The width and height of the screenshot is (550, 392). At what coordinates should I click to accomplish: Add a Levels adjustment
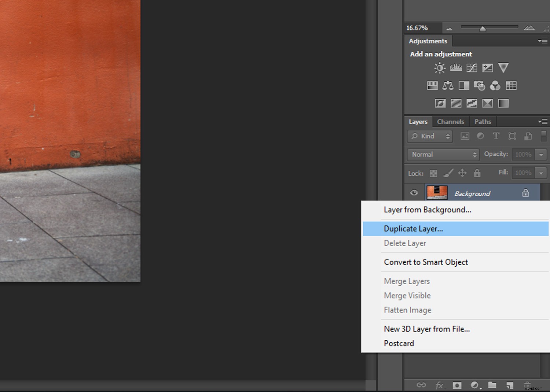(x=456, y=68)
